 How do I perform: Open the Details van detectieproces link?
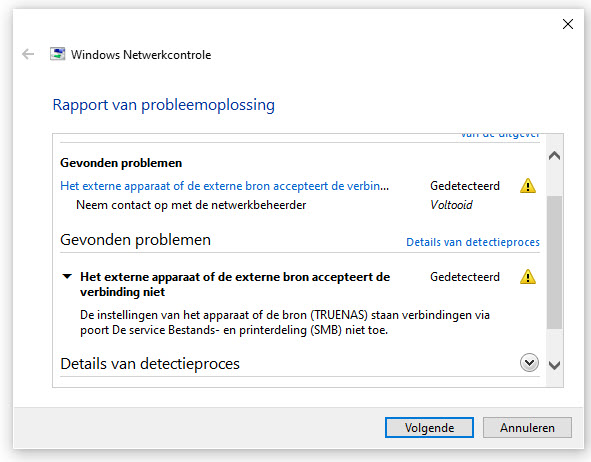pos(473,242)
